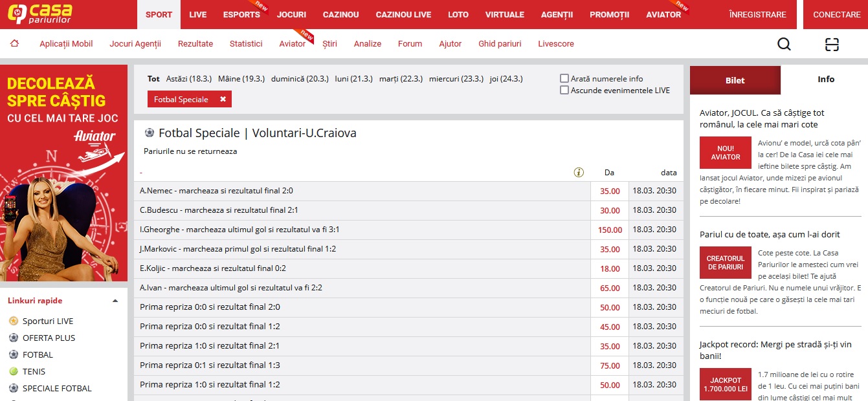Open the JOCURI main tab
This screenshot has width=868, height=401.
(291, 14)
